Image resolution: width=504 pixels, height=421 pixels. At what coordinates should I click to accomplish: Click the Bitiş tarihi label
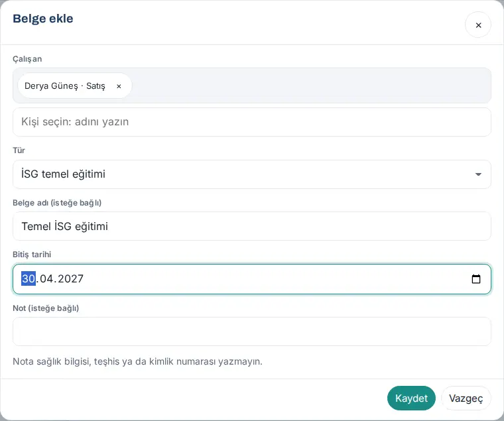32,255
